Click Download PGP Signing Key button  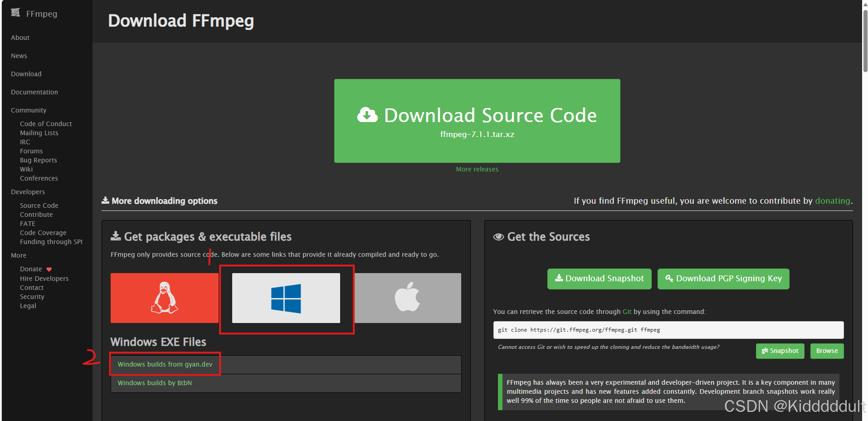pyautogui.click(x=723, y=279)
